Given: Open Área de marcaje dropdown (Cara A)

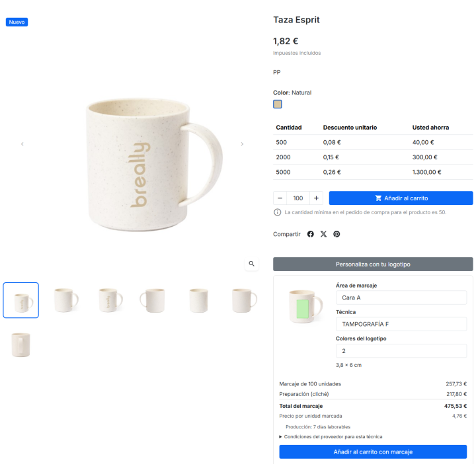Looking at the screenshot, I should (401, 297).
